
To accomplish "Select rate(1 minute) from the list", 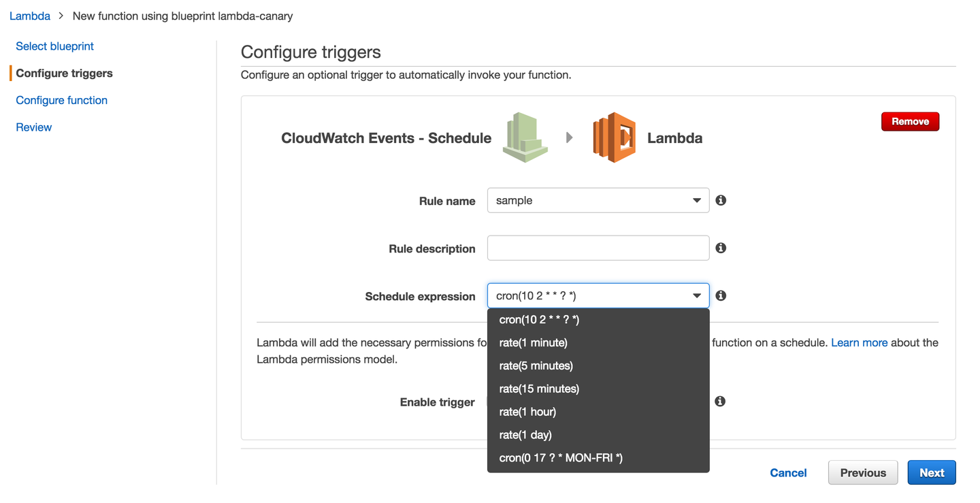I will 534,342.
